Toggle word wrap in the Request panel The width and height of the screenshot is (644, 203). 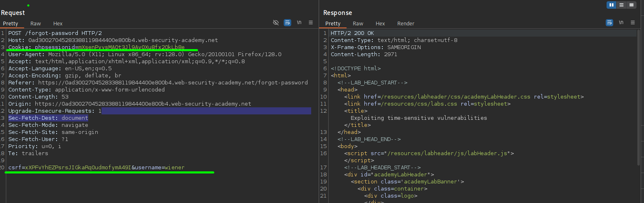click(287, 23)
